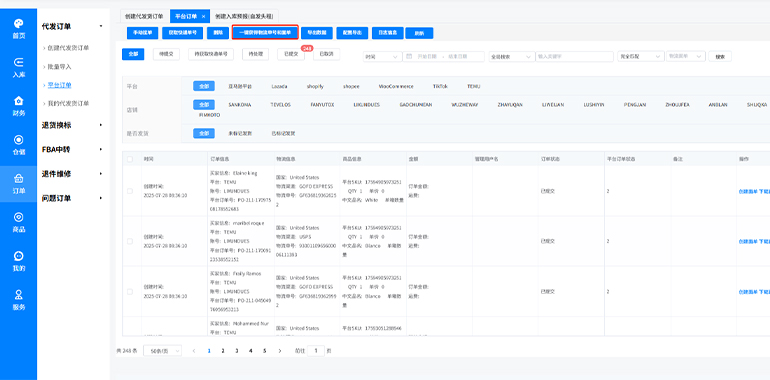
Task: Switch to the 创建代发货订单 tab
Action: [x=145, y=16]
